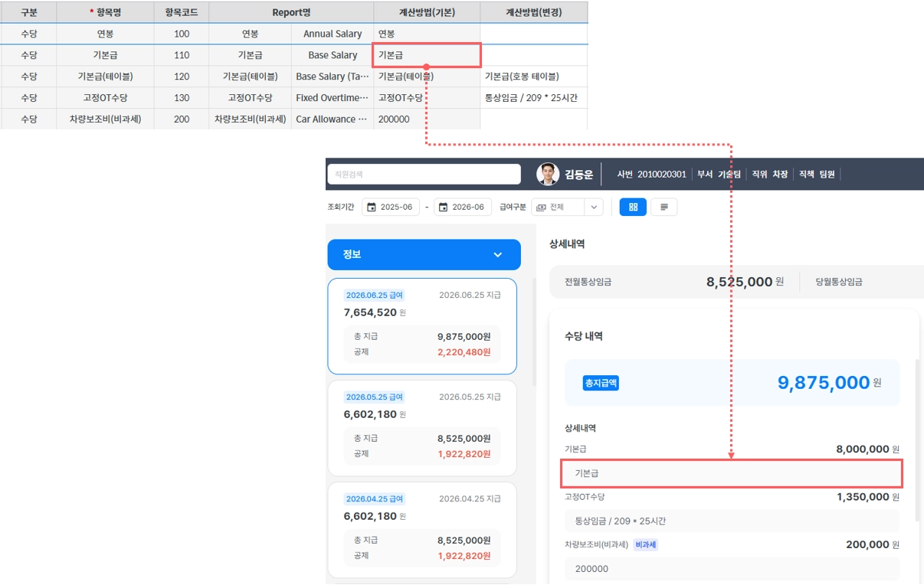924x588 pixels.
Task: Click 김동운's profile photo
Action: point(548,174)
